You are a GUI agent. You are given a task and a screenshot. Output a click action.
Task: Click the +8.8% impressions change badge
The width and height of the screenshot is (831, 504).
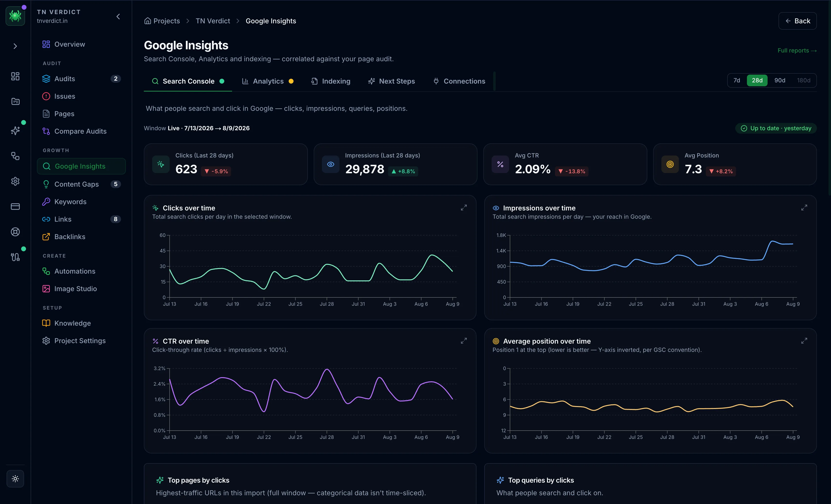(403, 171)
